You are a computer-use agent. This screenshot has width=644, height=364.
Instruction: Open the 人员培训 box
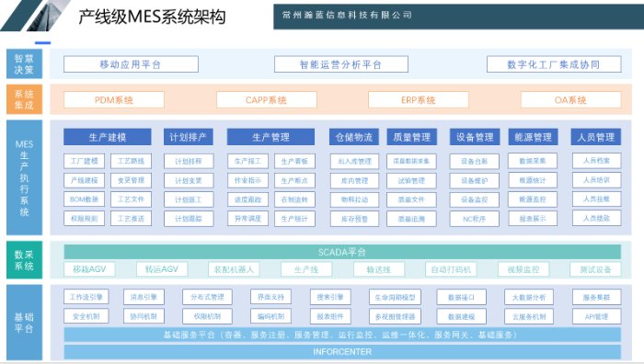point(597,180)
